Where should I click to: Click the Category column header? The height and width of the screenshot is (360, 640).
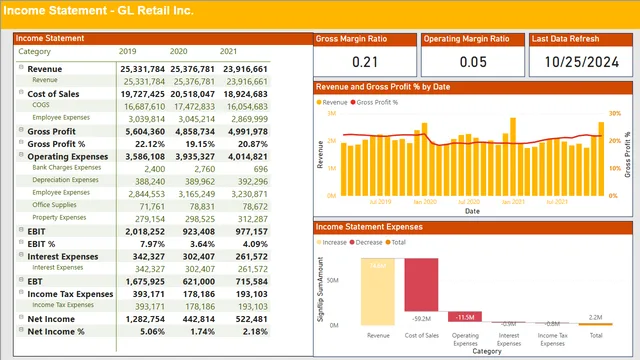[x=35, y=51]
